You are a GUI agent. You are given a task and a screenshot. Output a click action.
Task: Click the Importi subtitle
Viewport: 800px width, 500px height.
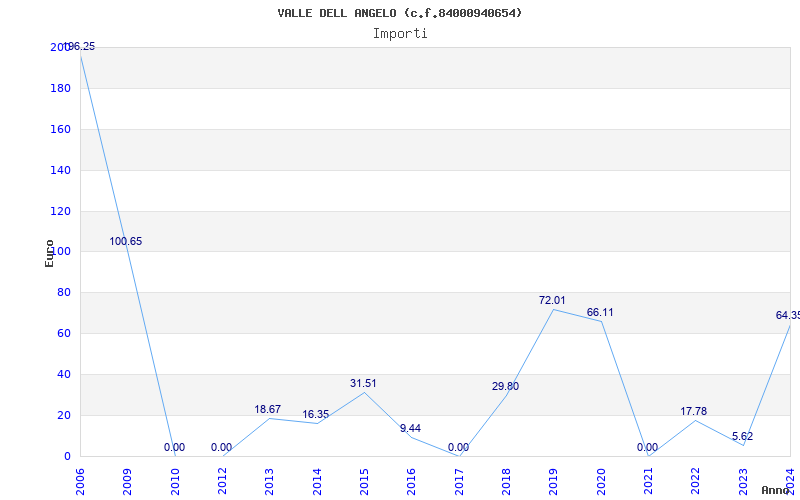click(x=400, y=34)
